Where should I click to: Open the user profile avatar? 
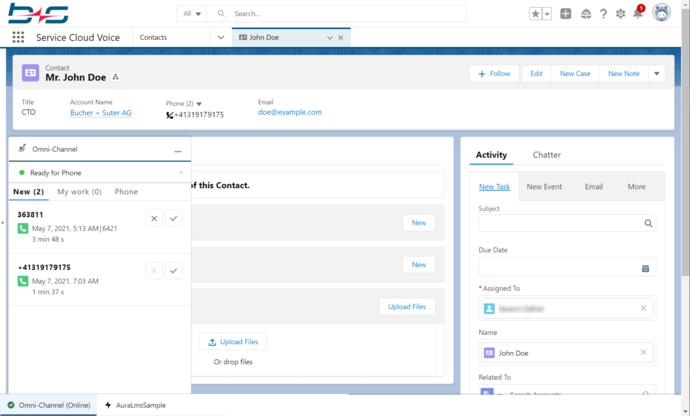pos(661,13)
